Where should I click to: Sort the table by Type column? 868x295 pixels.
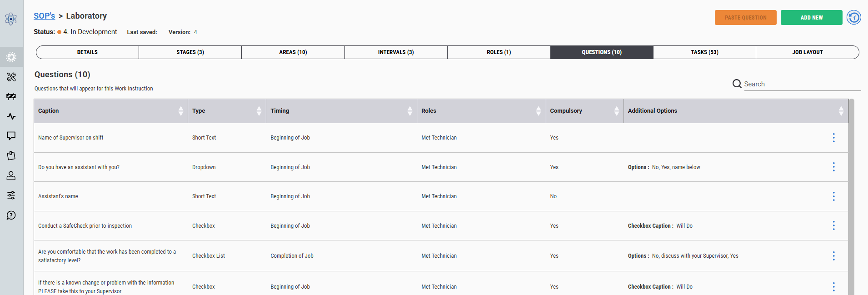tap(259, 111)
